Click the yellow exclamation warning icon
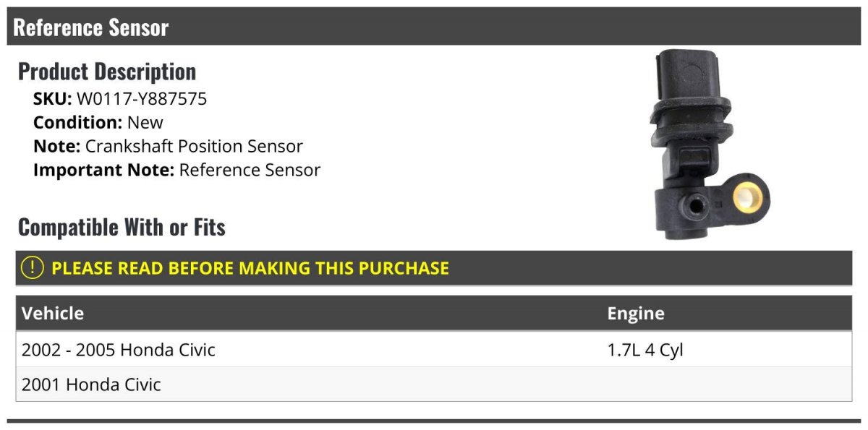Screen dimensions: 868x430 [33, 268]
